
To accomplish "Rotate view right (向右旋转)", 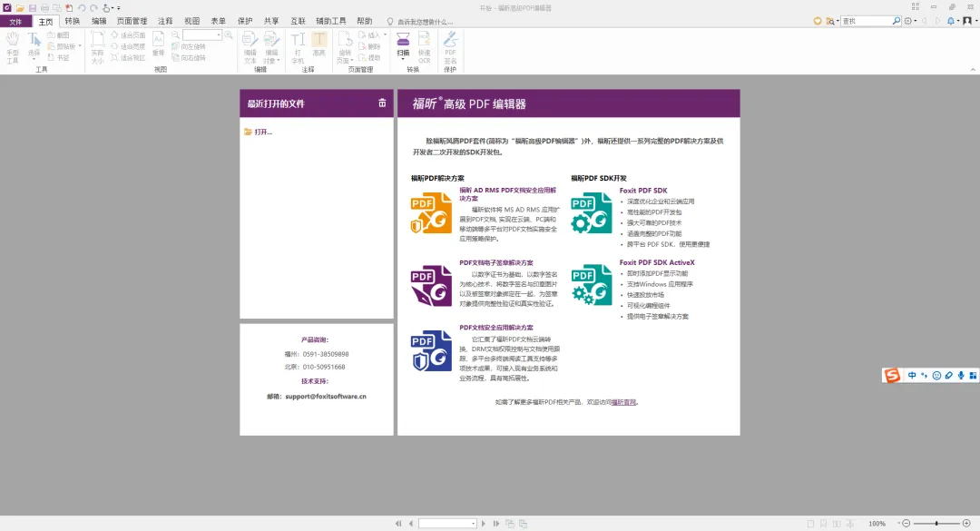I will pos(189,57).
